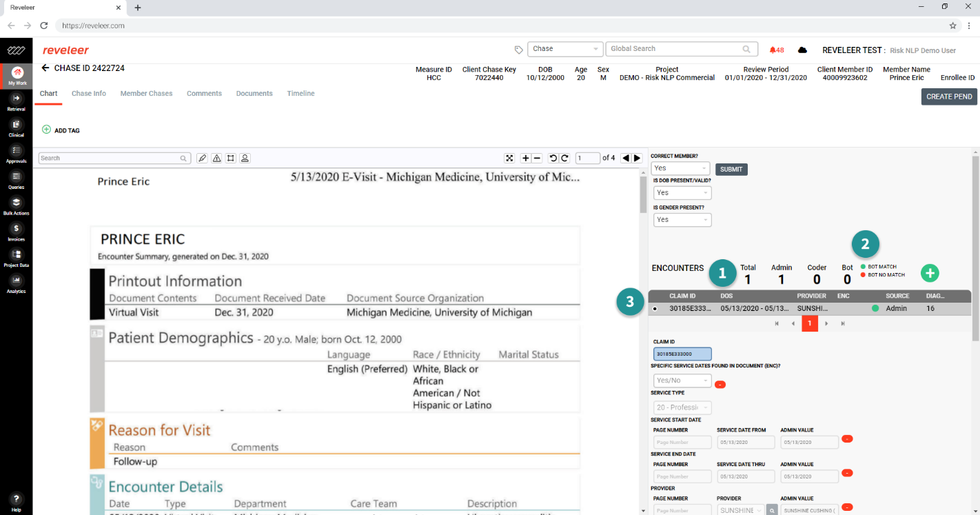Open the Yes/No service dates dropdown
Screen dimensions: 980x515
point(682,381)
